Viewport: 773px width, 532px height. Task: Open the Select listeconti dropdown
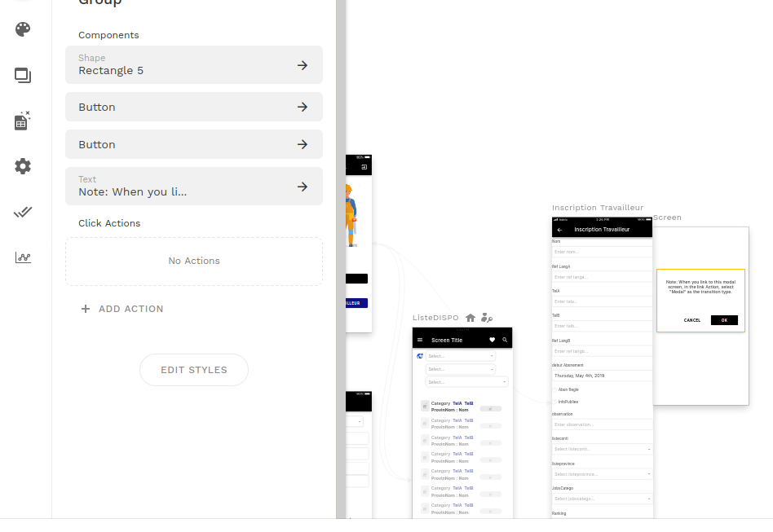[x=602, y=449]
